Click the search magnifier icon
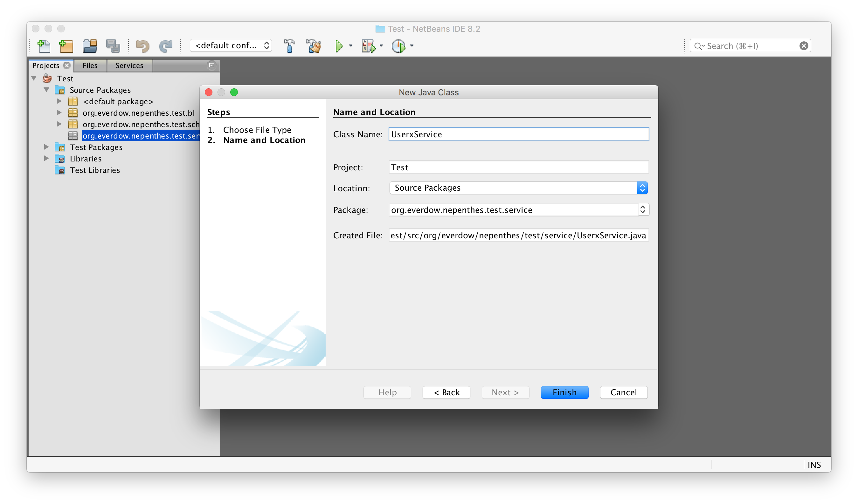The height and width of the screenshot is (504, 858). click(x=699, y=46)
